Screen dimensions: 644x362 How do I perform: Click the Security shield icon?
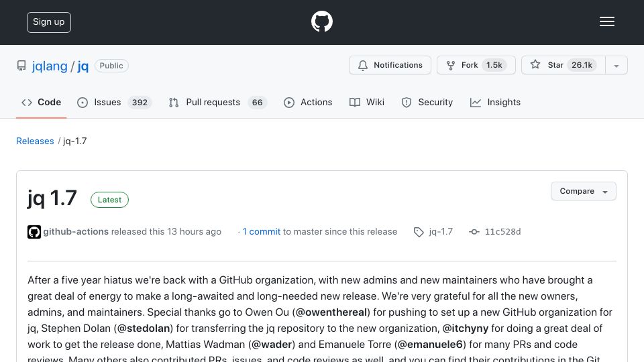407,103
